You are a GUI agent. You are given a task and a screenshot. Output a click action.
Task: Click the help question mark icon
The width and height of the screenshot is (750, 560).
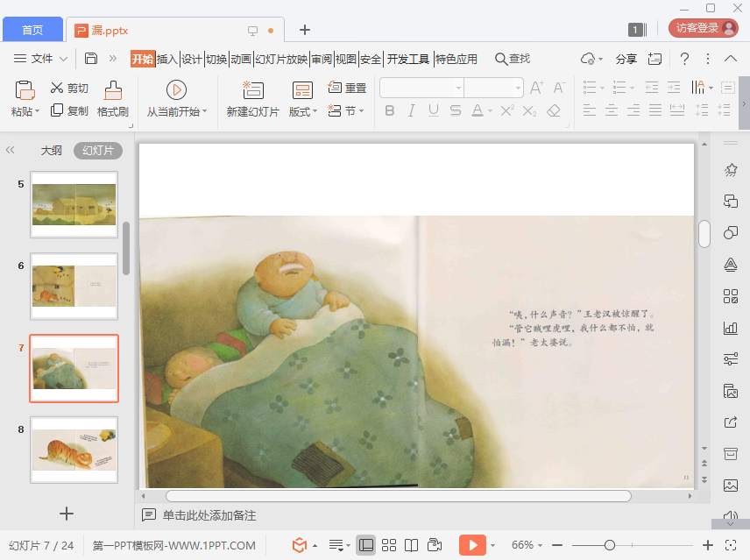[x=684, y=59]
